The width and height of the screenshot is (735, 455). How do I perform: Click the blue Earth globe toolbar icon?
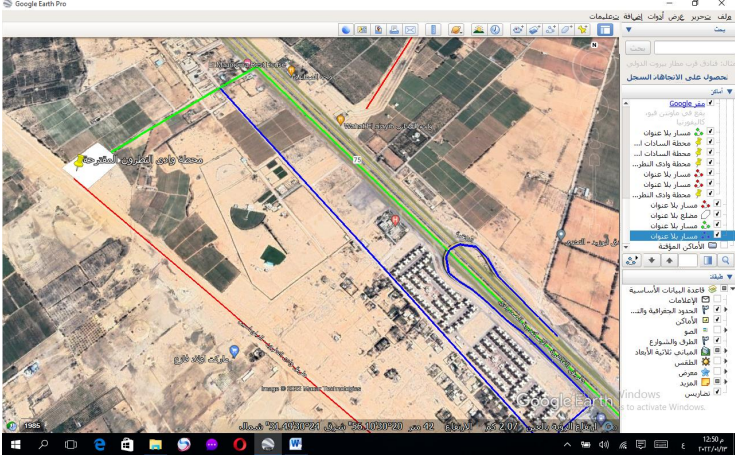click(x=346, y=30)
